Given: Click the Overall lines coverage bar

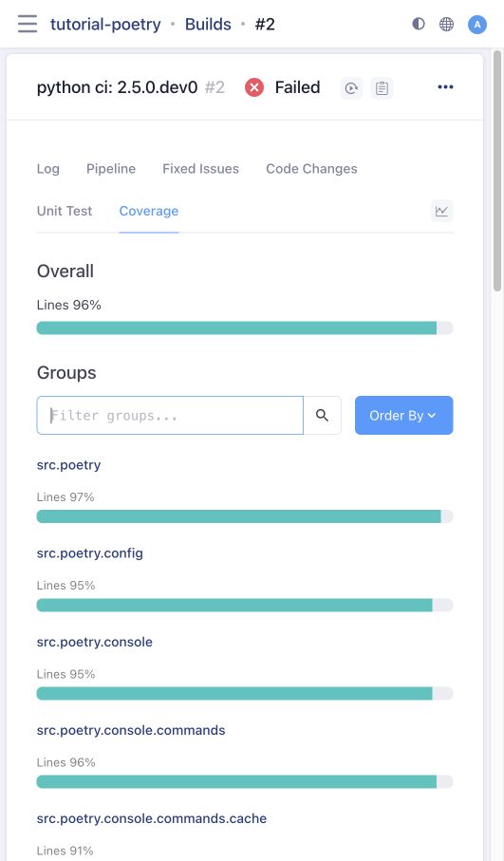Looking at the screenshot, I should [245, 328].
